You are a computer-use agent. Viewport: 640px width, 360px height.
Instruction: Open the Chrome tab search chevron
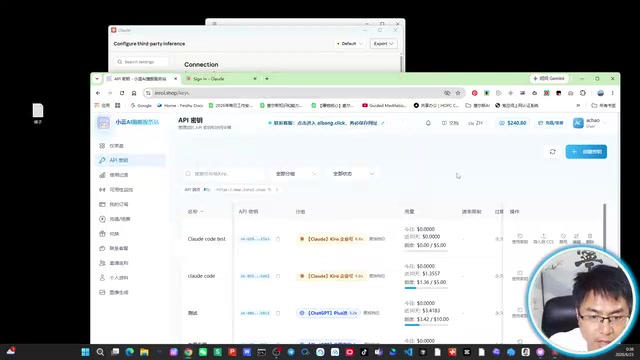(x=97, y=79)
